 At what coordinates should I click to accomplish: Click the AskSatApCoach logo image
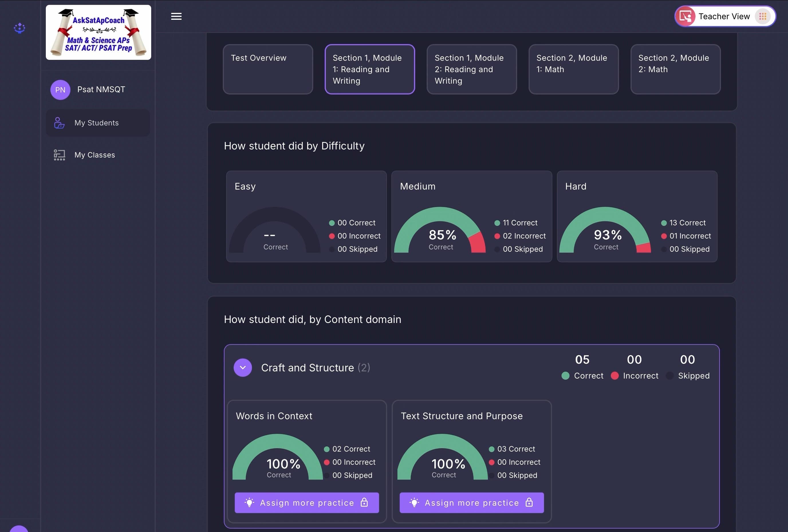98,33
